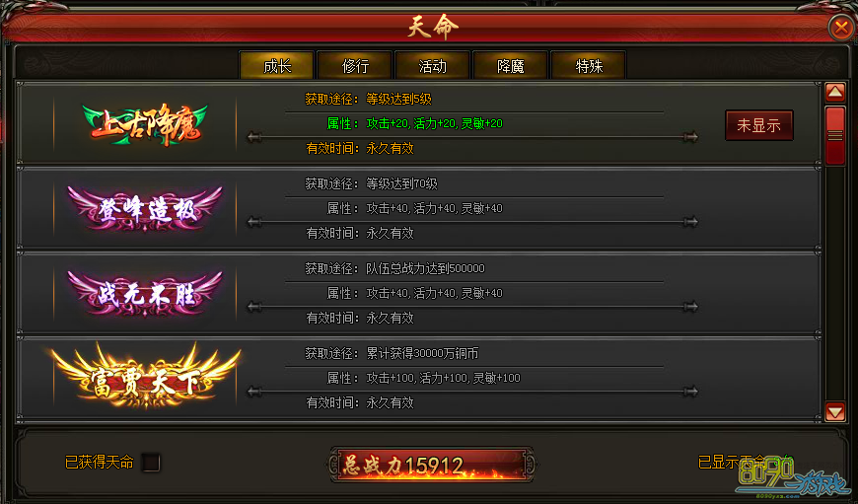
Task: Close the 天命 window
Action: point(841,27)
